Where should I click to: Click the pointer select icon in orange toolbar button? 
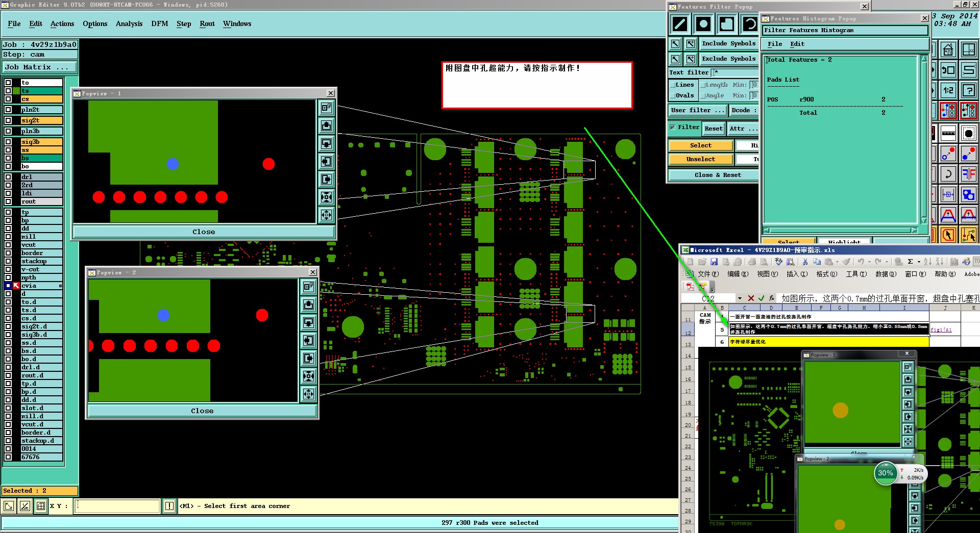click(948, 235)
